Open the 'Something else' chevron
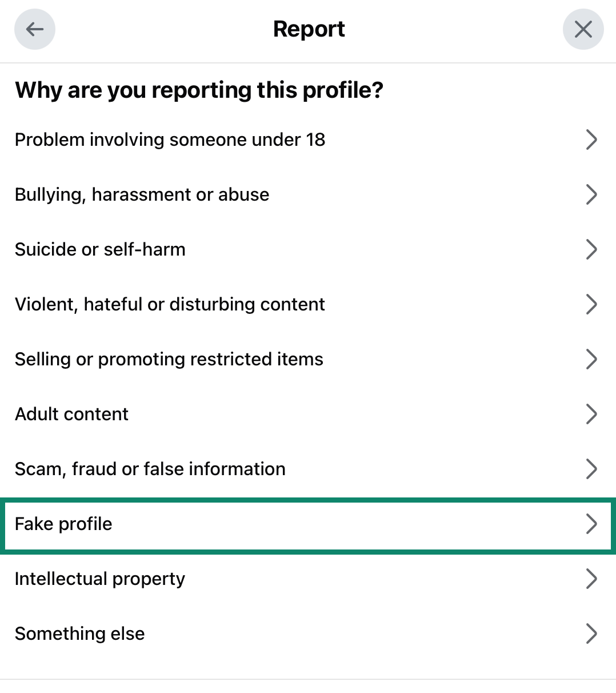616x693 pixels. (591, 634)
